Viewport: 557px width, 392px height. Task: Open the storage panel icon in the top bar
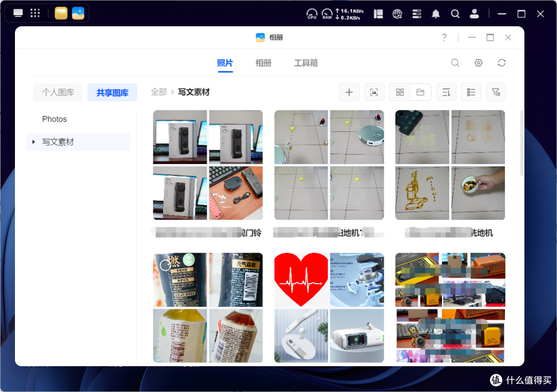[379, 14]
